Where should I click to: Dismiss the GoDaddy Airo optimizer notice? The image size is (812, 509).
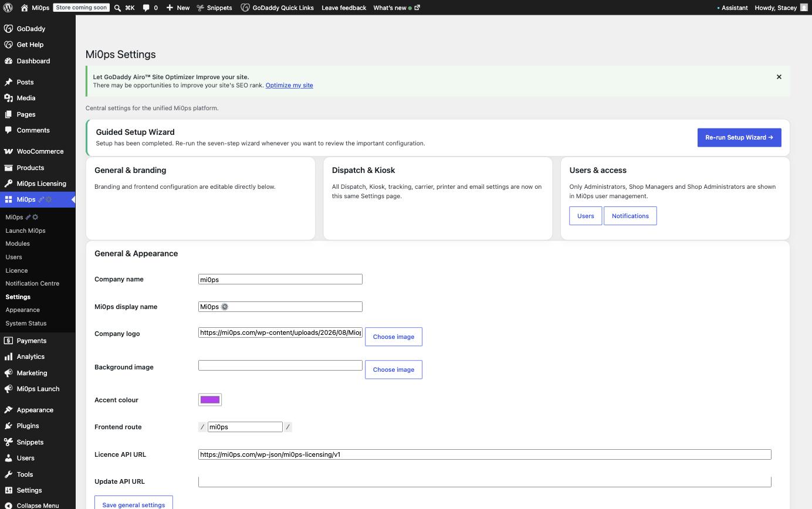pyautogui.click(x=779, y=77)
